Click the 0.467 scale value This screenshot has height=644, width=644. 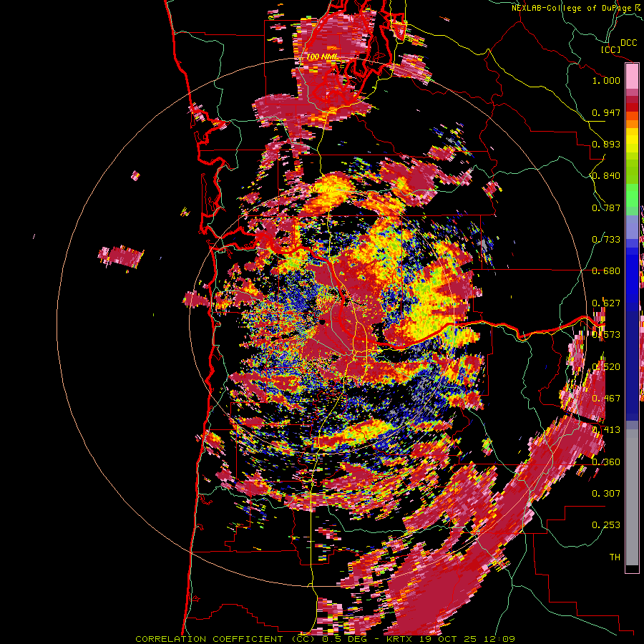pyautogui.click(x=606, y=399)
